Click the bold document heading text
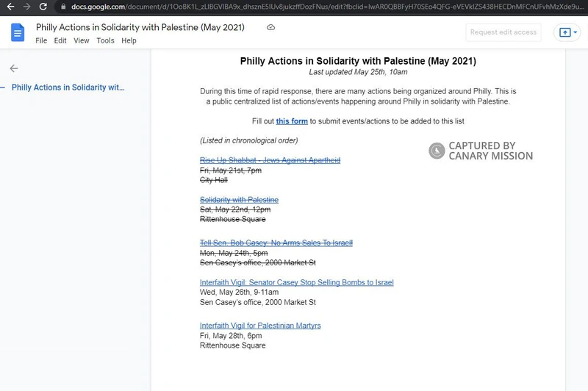Screen dimensions: 588x391 click(358, 61)
